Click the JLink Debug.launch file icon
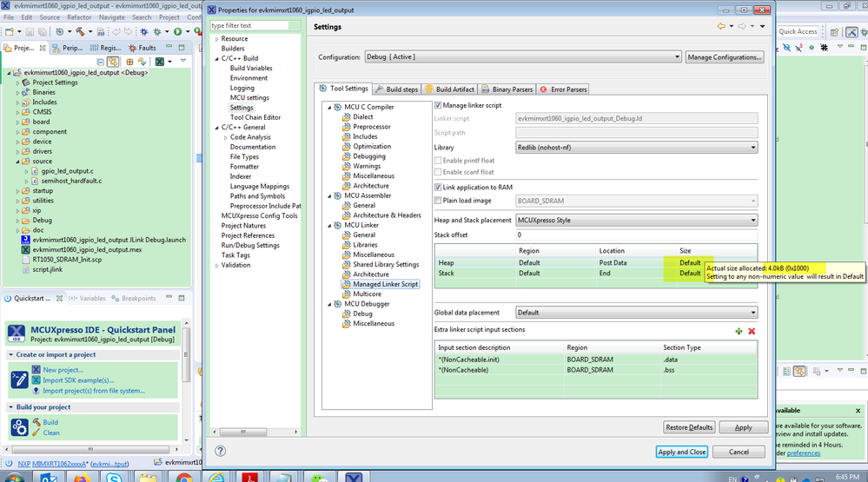This screenshot has height=482, width=868. point(25,240)
